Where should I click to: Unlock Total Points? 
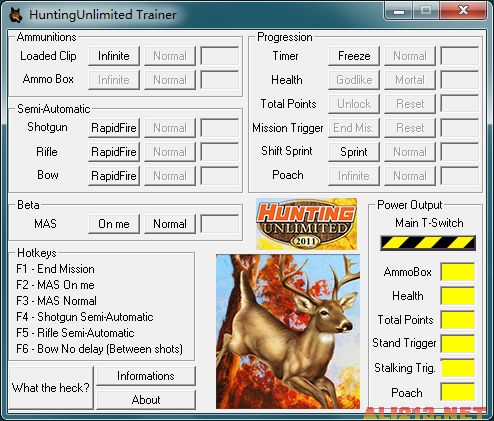(x=354, y=104)
